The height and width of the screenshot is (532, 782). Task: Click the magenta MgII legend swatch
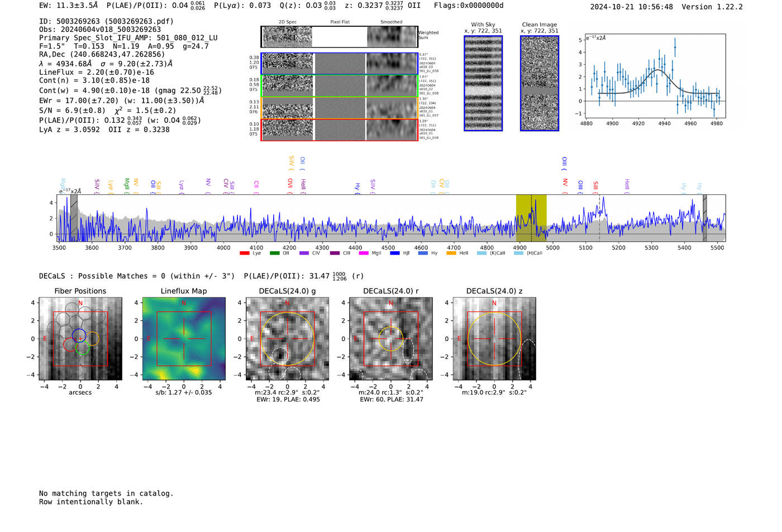[364, 253]
